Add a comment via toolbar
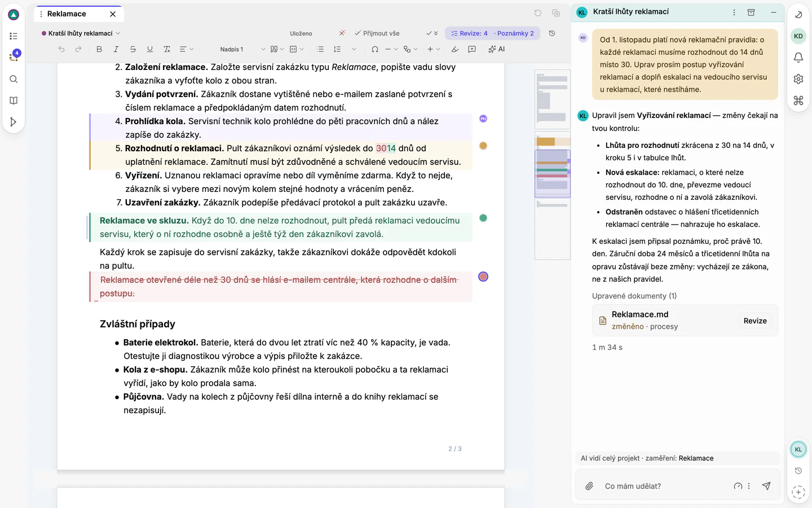Viewport: 812px width, 508px height. (x=472, y=49)
